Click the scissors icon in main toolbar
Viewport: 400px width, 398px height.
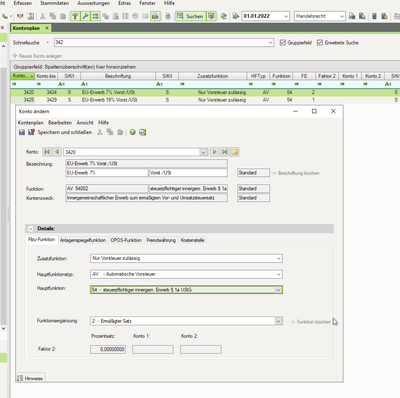[43, 16]
